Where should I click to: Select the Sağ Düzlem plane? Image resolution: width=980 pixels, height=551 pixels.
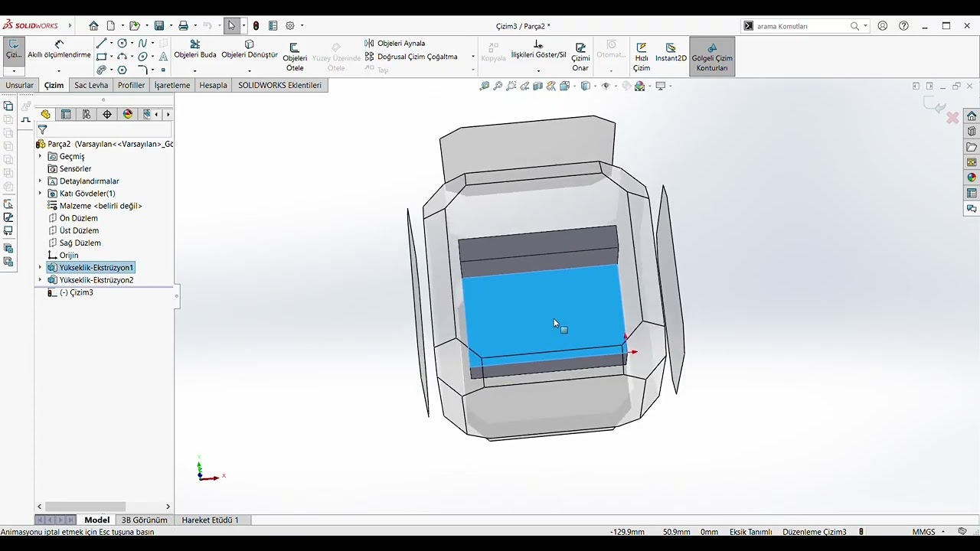(73, 243)
